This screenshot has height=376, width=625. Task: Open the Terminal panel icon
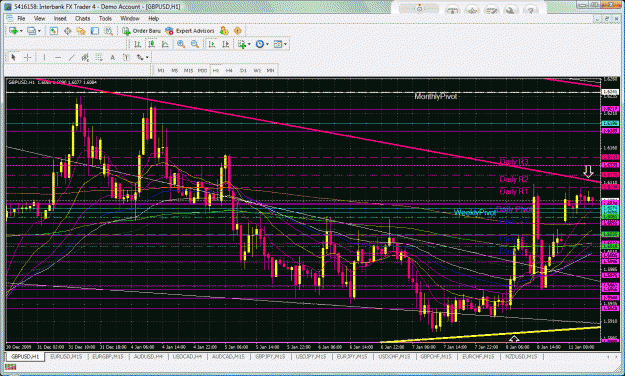pos(94,31)
